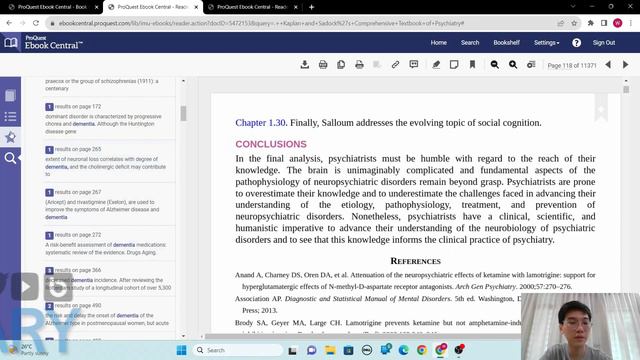Click the Windows taskbar search box
Screen dimensions: 640x360
pos(238,350)
